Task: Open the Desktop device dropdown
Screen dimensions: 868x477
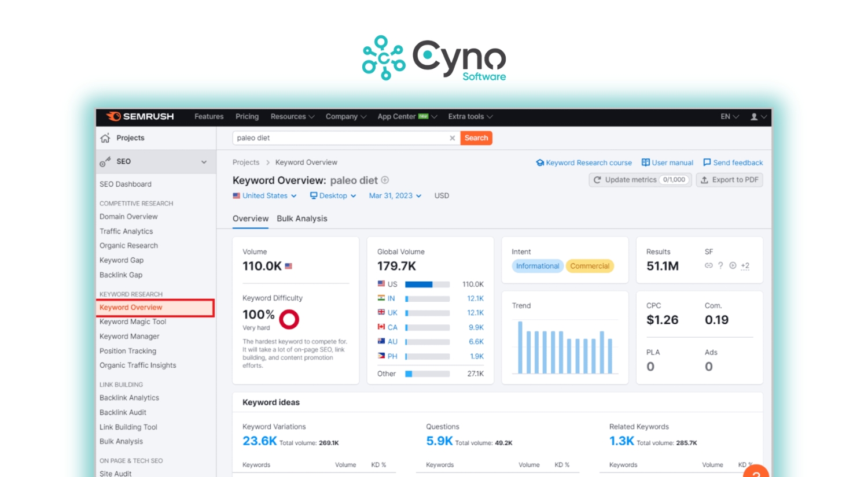Action: (x=333, y=195)
